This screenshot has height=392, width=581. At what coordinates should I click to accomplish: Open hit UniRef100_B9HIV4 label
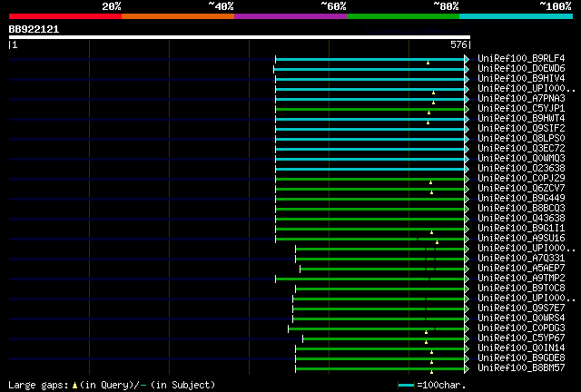pos(521,79)
